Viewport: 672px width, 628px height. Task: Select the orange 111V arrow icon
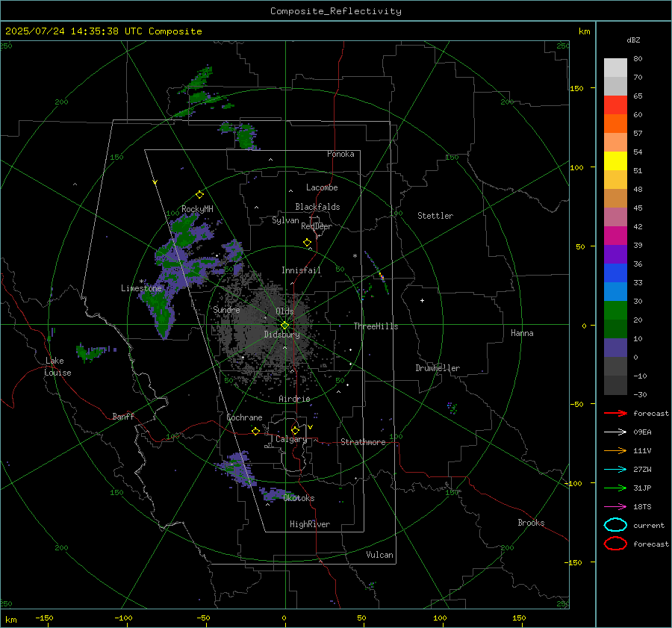point(615,450)
